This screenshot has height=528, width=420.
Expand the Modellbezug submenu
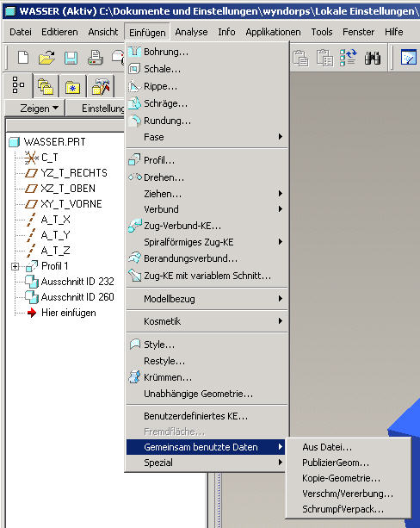[207, 299]
